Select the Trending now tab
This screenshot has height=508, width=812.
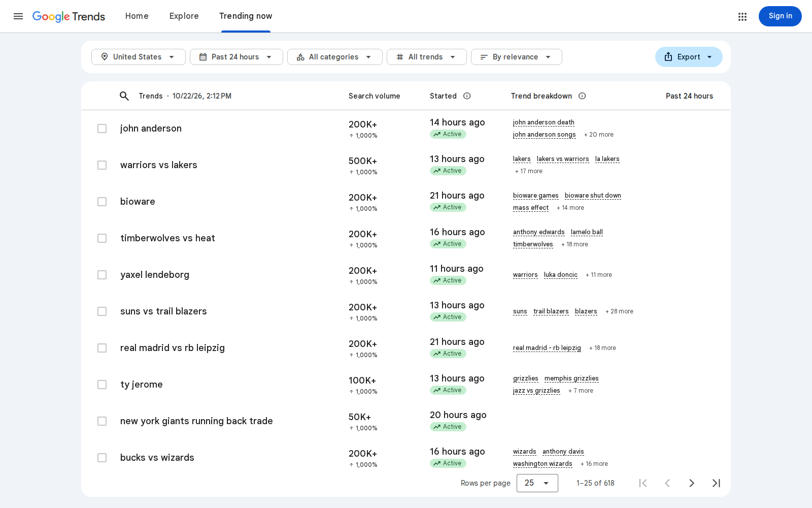point(246,16)
